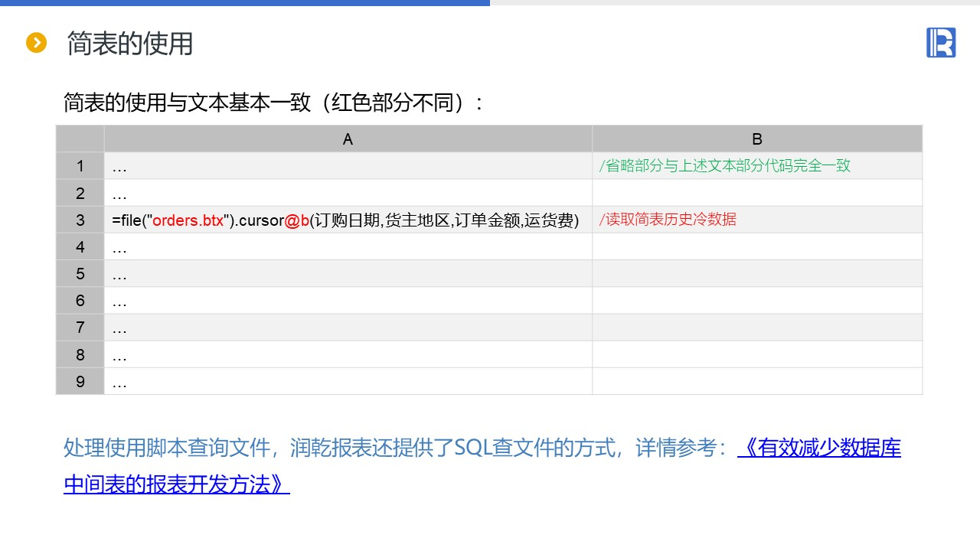This screenshot has height=551, width=980.
Task: Select row header 5
Action: (x=80, y=274)
